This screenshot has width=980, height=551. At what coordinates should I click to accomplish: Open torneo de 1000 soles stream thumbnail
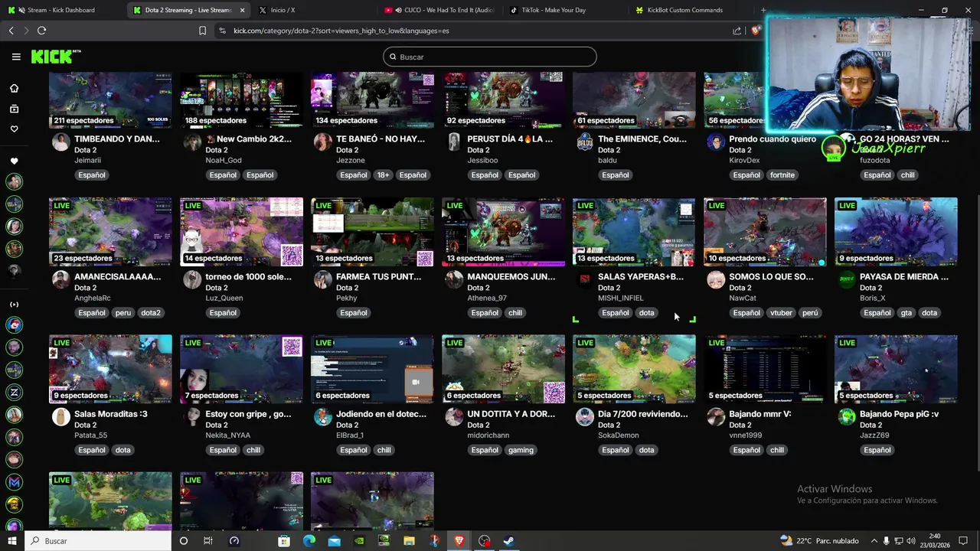click(241, 232)
